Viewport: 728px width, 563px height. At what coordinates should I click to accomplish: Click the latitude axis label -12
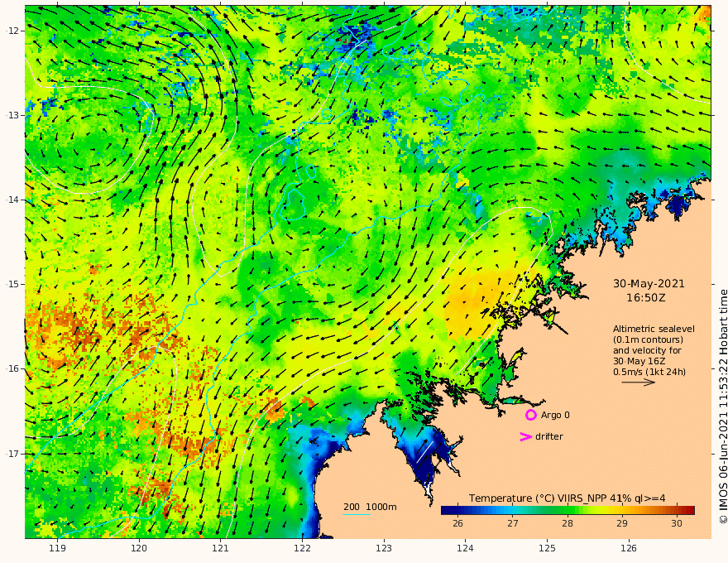pyautogui.click(x=13, y=31)
